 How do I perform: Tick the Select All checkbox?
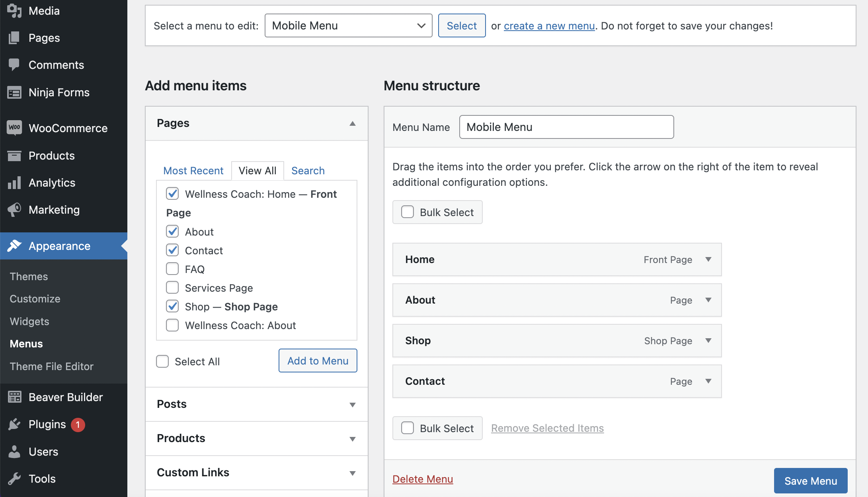click(162, 361)
